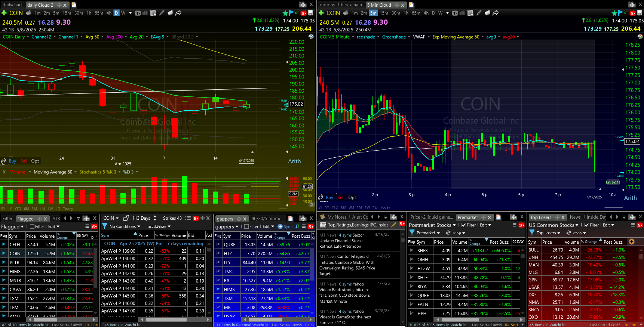Click the pencil drawing tools icon on daily chart
The height and width of the screenshot is (327, 644).
coord(162,13)
